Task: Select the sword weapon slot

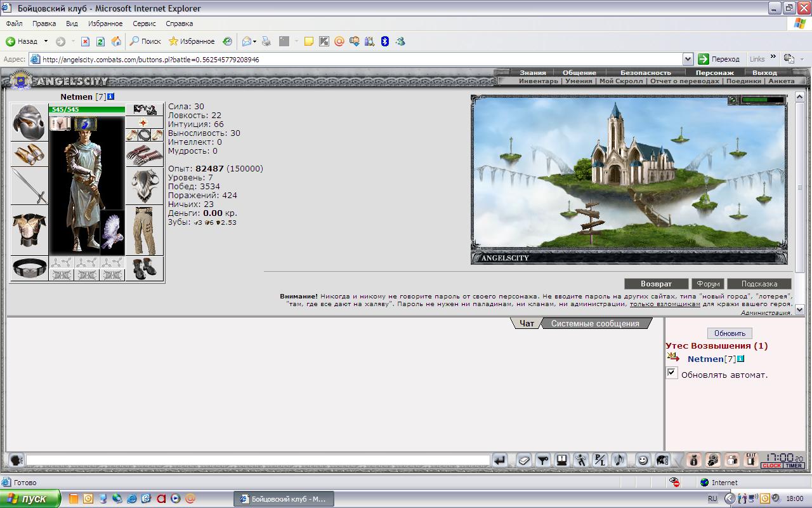Action: coord(30,185)
